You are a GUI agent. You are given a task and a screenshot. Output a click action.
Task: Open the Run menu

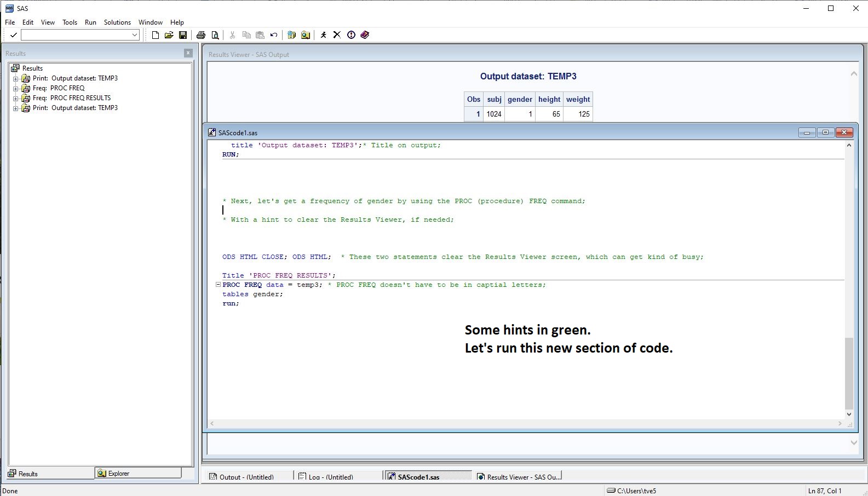click(90, 22)
